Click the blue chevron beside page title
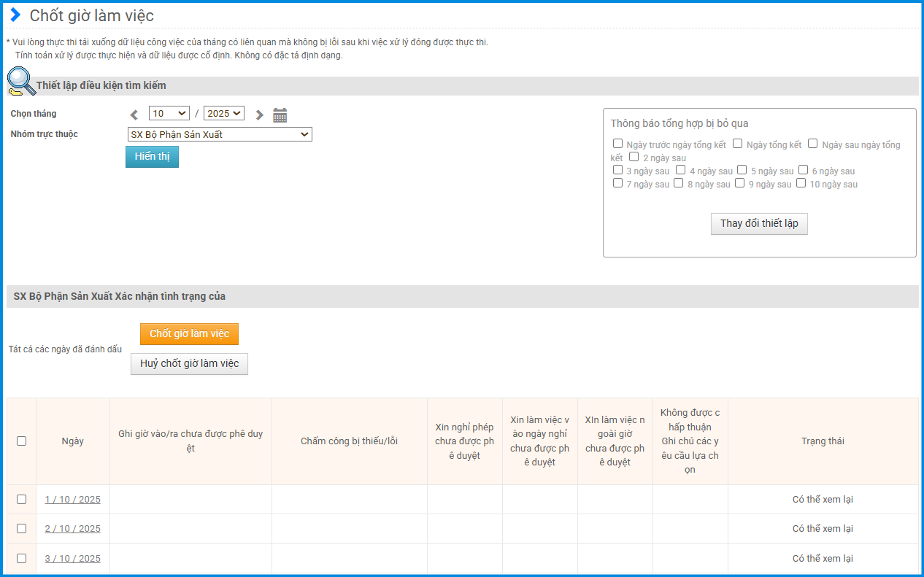Viewport: 924px width, 577px height. (x=15, y=15)
